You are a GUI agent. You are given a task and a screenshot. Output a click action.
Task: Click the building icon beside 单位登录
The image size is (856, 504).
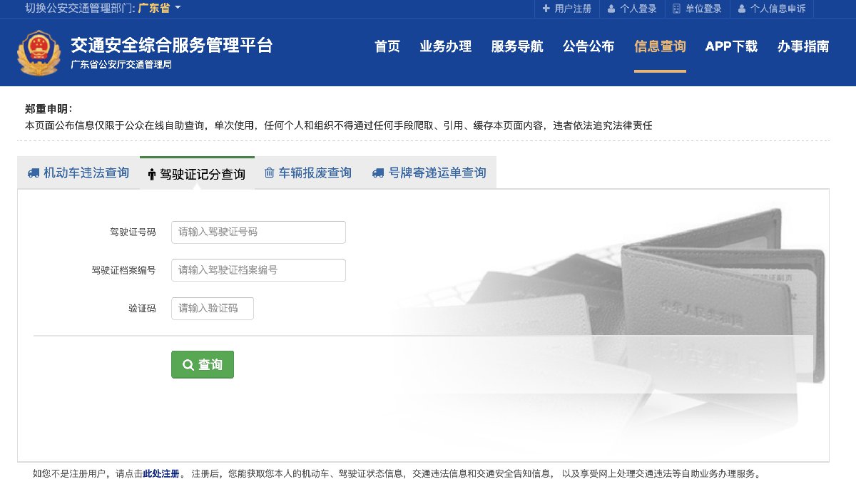point(676,9)
